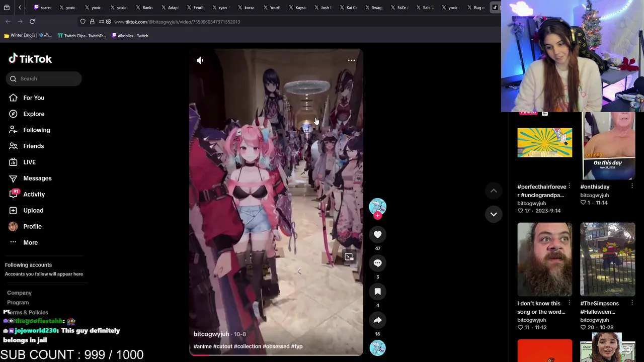
Task: Open the #obsessed hashtag
Action: pos(276,346)
